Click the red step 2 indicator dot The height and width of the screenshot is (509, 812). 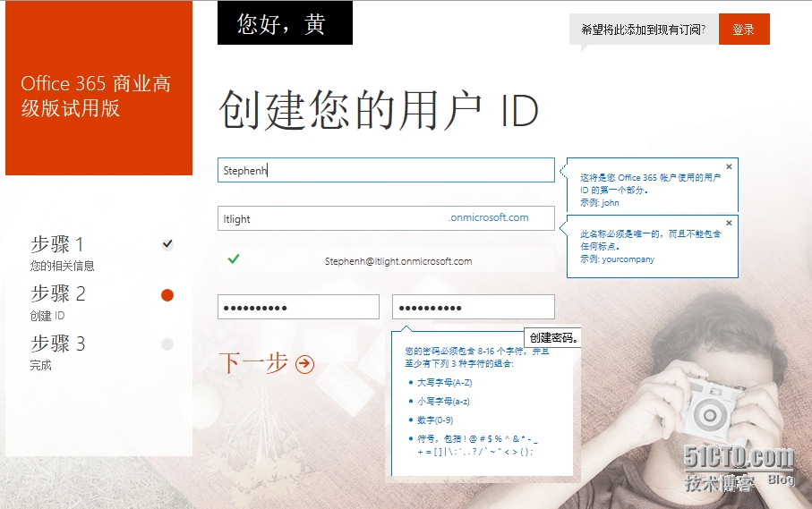coord(167,295)
